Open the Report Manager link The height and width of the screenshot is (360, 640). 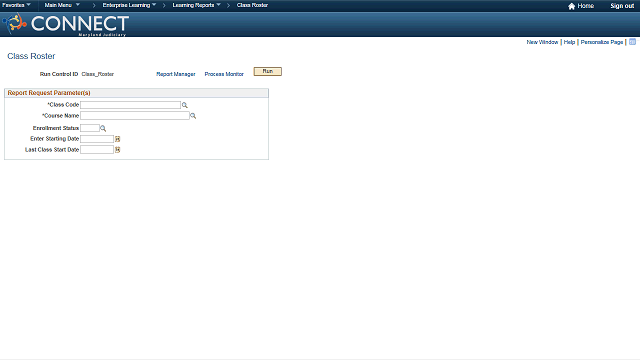(x=176, y=74)
